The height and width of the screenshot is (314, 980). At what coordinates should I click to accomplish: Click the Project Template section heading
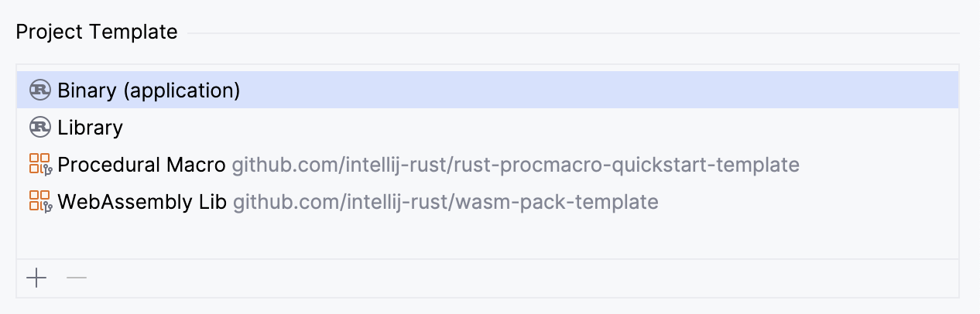[x=97, y=32]
